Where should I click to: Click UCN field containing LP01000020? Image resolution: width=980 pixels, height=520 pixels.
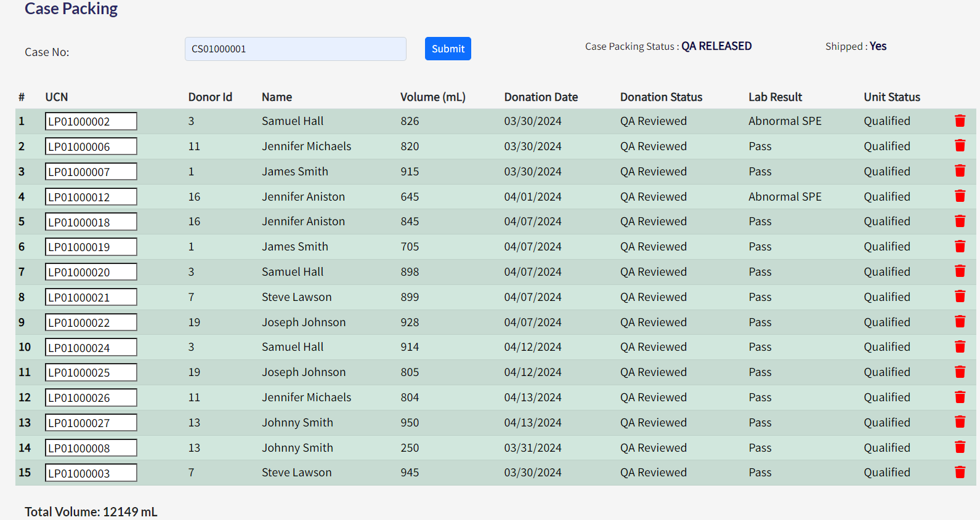(x=91, y=272)
